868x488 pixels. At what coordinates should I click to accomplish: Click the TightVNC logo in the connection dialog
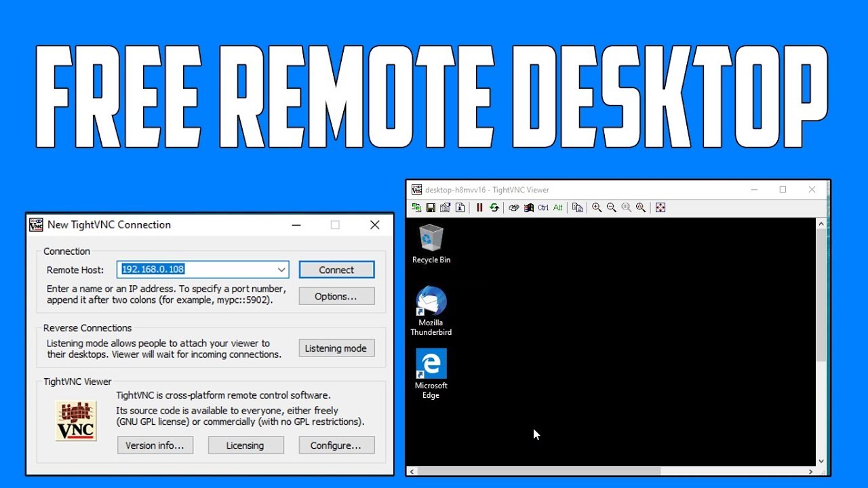pos(76,421)
